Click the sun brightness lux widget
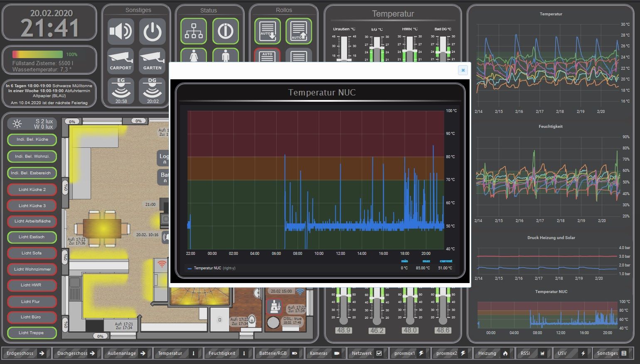The image size is (640, 364). [x=32, y=124]
